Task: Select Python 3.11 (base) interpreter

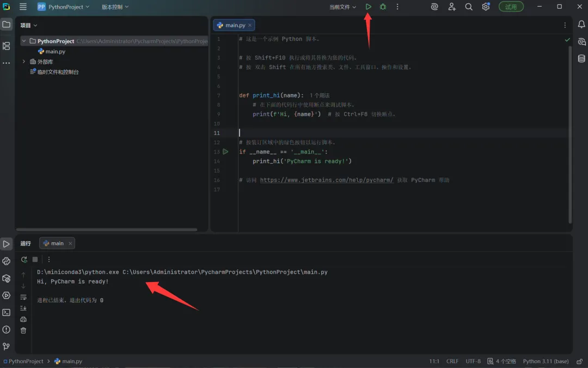Action: coord(546,361)
